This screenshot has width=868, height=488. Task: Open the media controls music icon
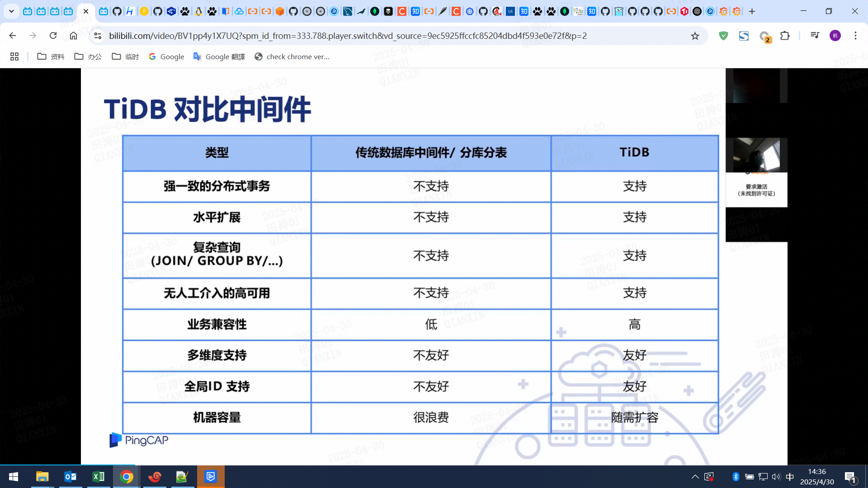click(x=815, y=36)
